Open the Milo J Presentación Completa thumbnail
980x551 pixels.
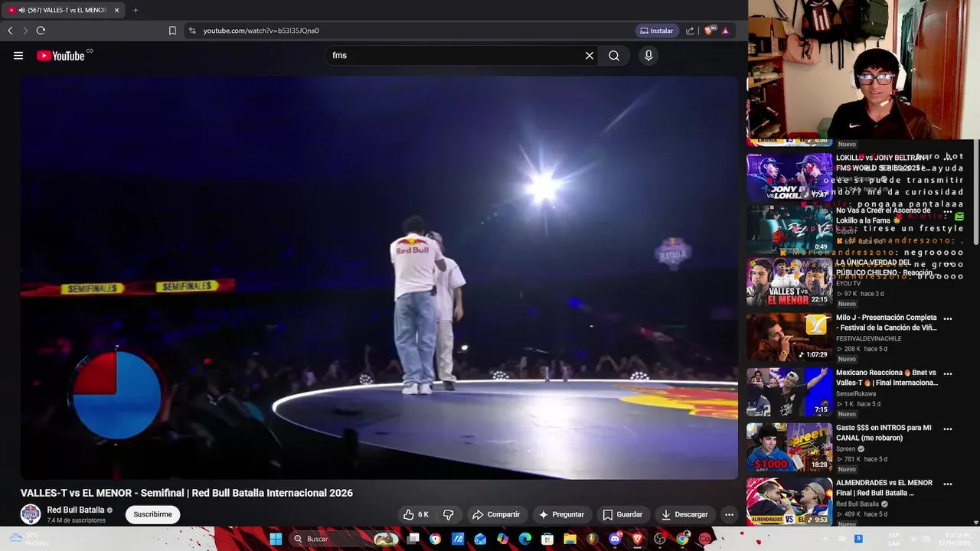(x=789, y=337)
